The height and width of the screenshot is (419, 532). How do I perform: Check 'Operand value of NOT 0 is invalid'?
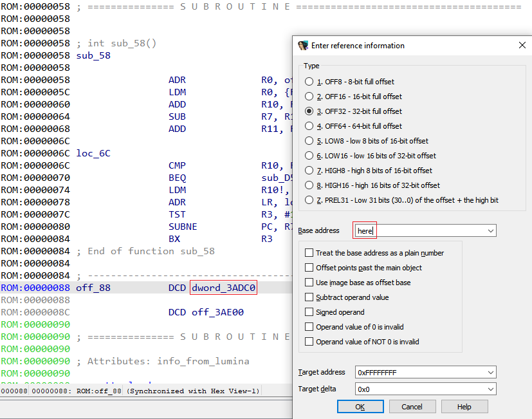tap(309, 341)
